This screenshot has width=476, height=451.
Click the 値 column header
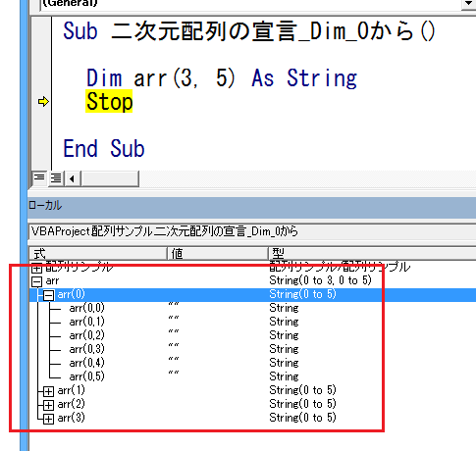pyautogui.click(x=218, y=253)
